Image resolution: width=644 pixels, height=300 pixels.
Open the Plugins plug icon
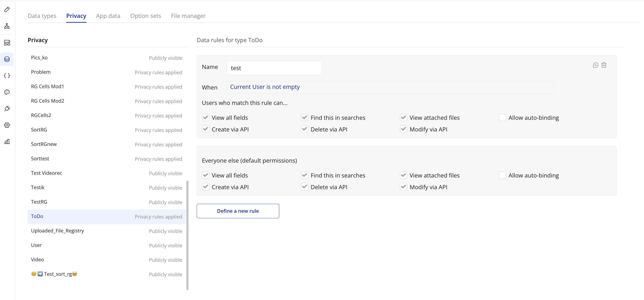tap(7, 109)
